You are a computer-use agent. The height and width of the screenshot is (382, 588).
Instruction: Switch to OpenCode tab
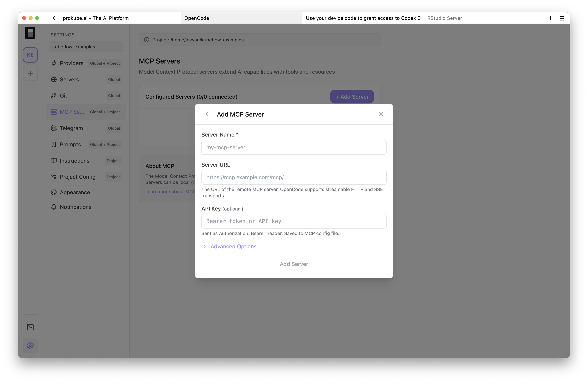coord(241,18)
